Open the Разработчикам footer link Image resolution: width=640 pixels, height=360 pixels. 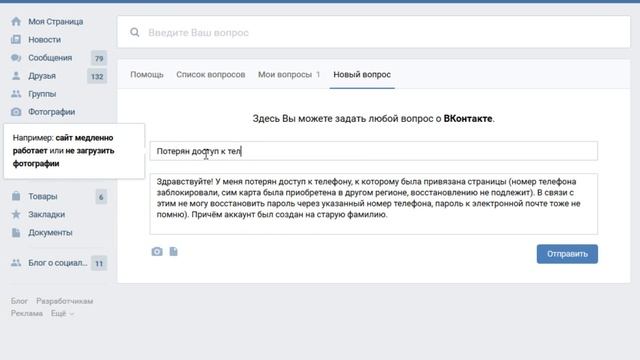point(64,301)
